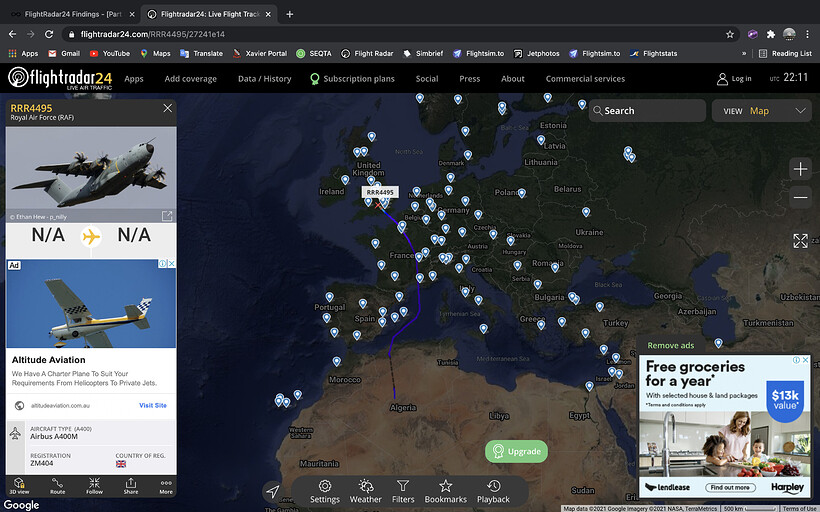The image size is (820, 512).
Task: Click the address bar URL
Action: 153,35
